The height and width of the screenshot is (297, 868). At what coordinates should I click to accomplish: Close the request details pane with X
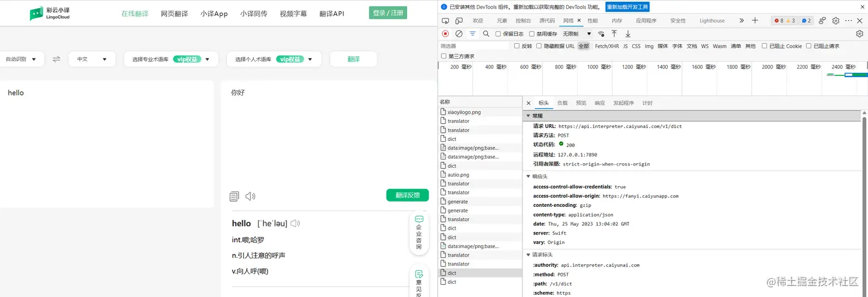529,103
